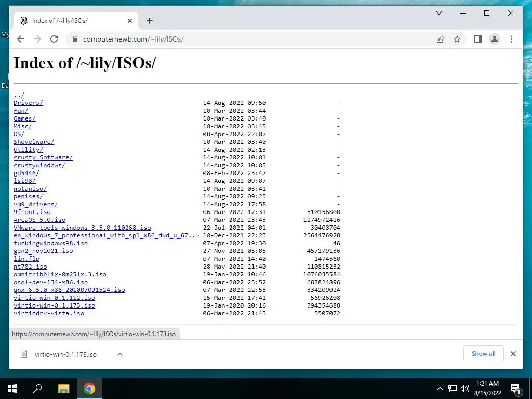Viewport: 532px width, 399px height.
Task: Download virtio-win-0.1.112.iso
Action: click(54, 298)
